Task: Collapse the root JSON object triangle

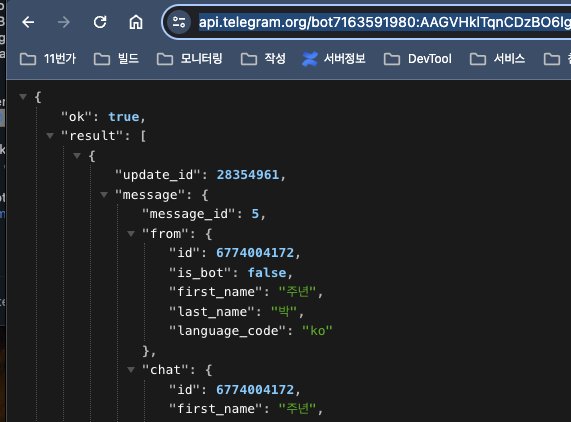Action: point(23,97)
